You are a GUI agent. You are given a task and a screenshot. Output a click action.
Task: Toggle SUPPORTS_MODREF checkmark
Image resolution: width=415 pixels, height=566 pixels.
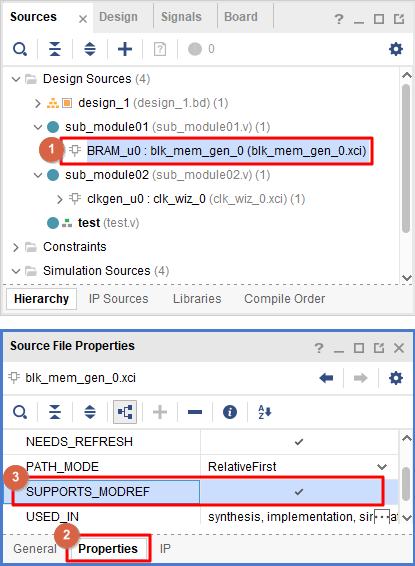(x=299, y=492)
